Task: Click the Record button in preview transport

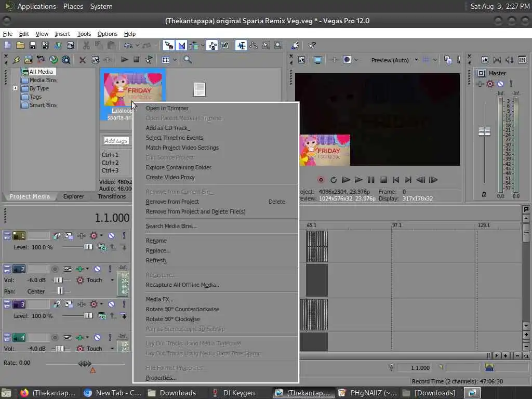Action: (321, 180)
